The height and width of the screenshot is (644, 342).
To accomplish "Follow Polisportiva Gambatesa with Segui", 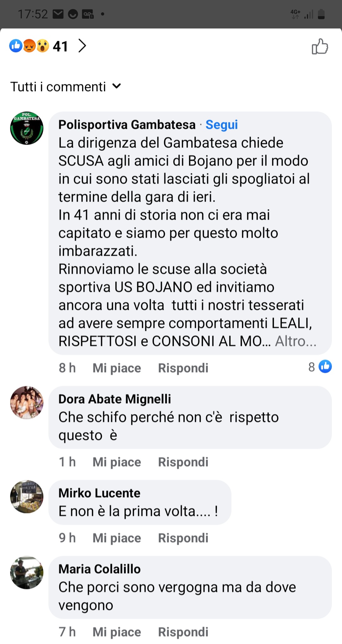I will 222,124.
